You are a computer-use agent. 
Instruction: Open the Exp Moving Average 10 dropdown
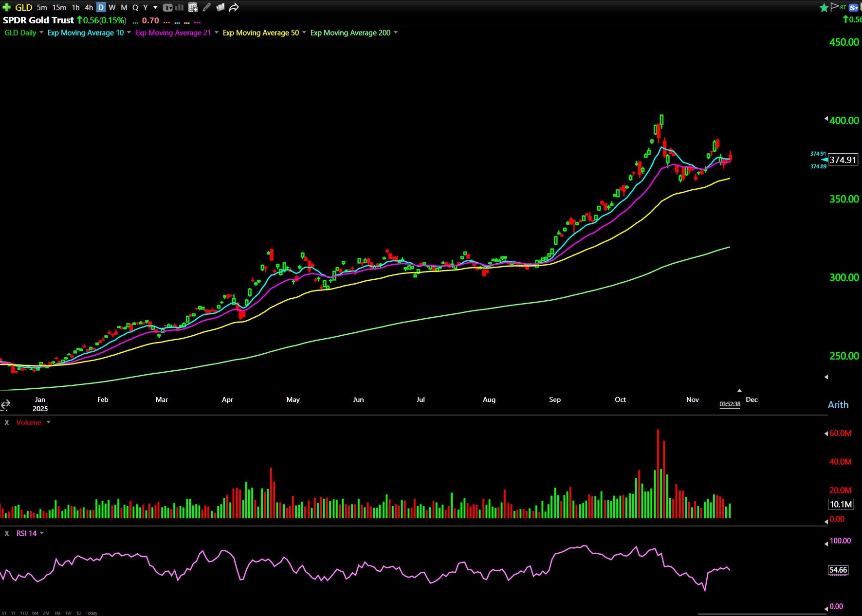(x=129, y=33)
